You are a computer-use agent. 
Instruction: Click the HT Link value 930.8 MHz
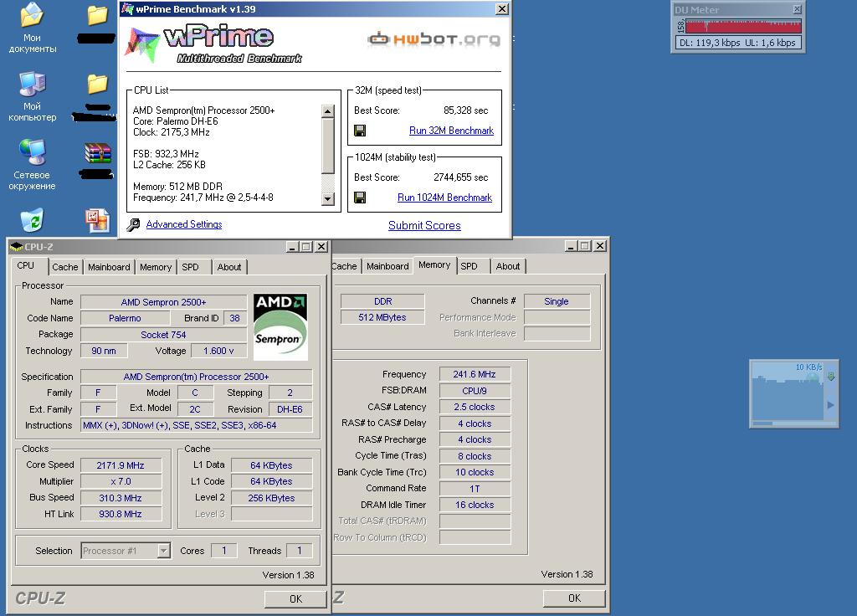coord(121,514)
